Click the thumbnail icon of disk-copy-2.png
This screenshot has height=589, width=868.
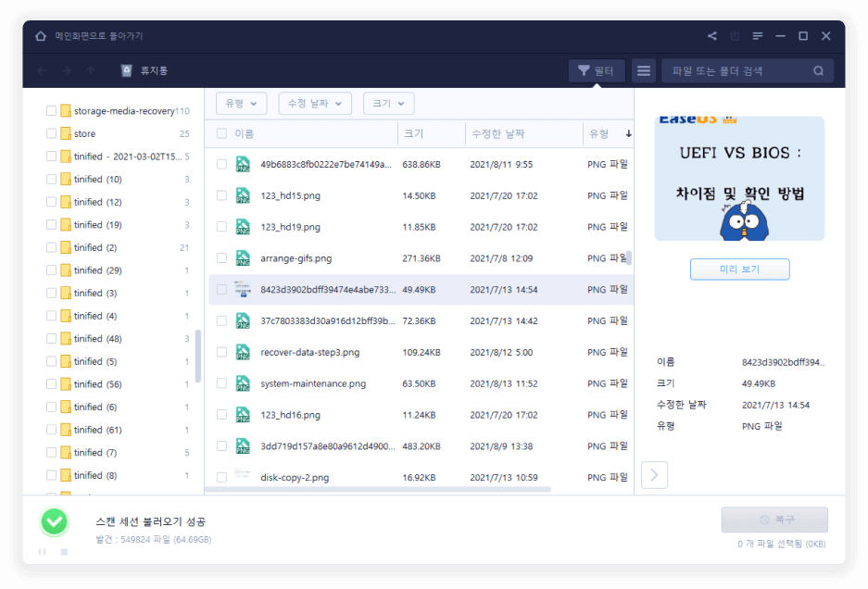pyautogui.click(x=243, y=474)
